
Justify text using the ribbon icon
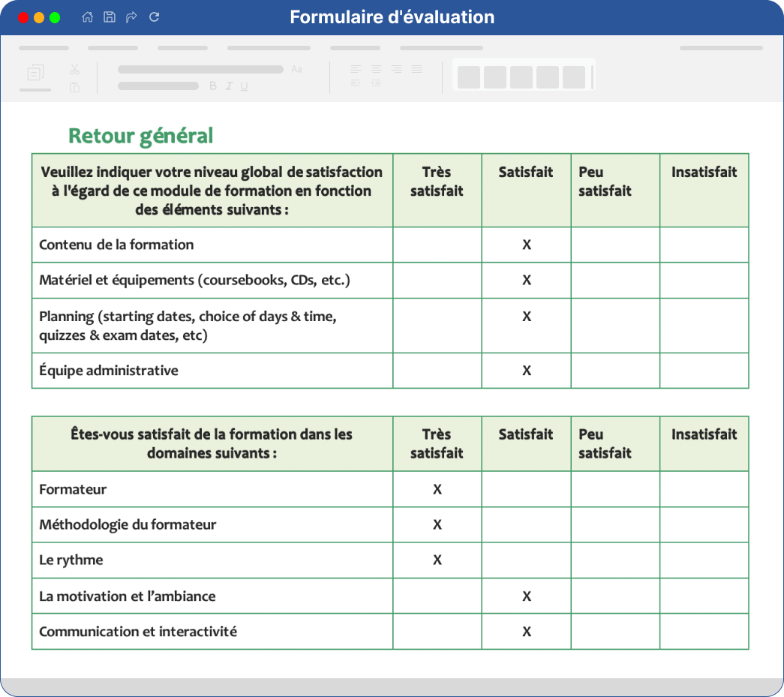417,69
